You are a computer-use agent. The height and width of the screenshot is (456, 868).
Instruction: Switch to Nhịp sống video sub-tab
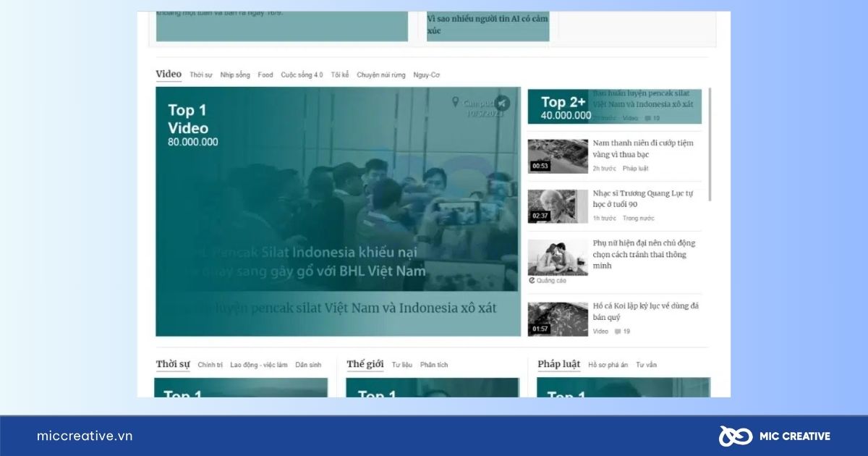tap(235, 75)
